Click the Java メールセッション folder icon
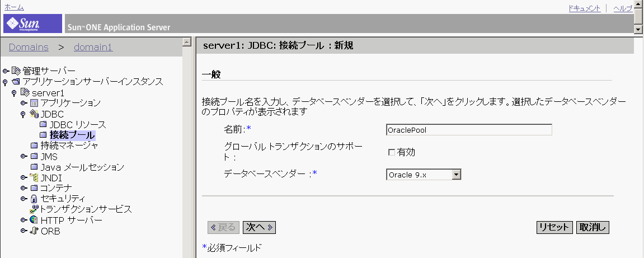This screenshot has width=644, height=258. tap(34, 167)
